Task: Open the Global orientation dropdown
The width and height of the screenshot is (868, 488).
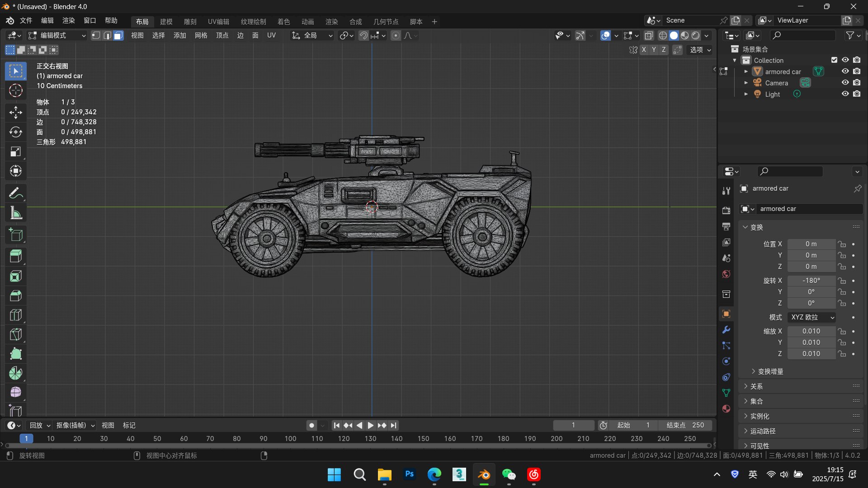Action: click(x=312, y=35)
